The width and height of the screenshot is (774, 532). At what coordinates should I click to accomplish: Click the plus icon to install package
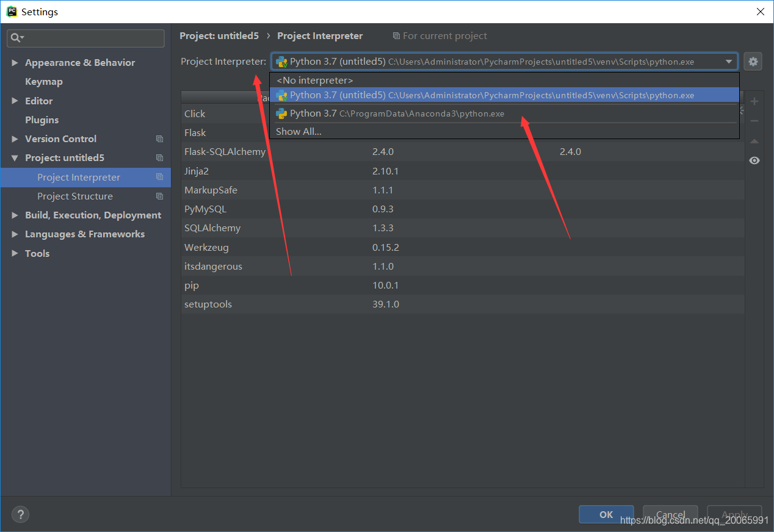click(x=754, y=101)
